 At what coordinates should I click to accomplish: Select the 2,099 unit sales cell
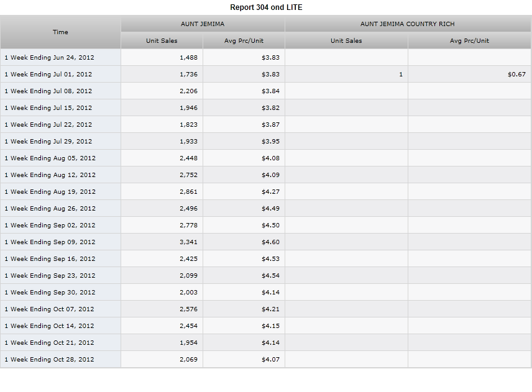162,276
